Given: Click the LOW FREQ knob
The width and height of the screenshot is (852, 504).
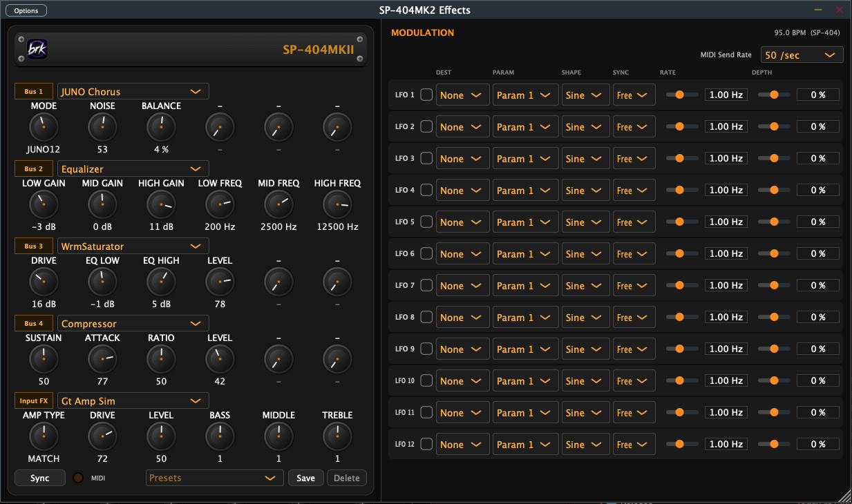Looking at the screenshot, I should (x=220, y=204).
